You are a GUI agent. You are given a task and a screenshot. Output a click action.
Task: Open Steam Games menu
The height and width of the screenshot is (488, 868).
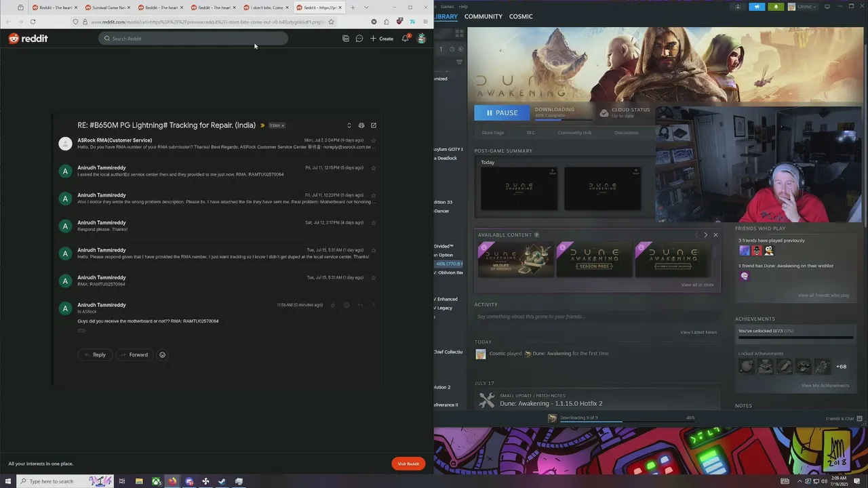tap(448, 7)
